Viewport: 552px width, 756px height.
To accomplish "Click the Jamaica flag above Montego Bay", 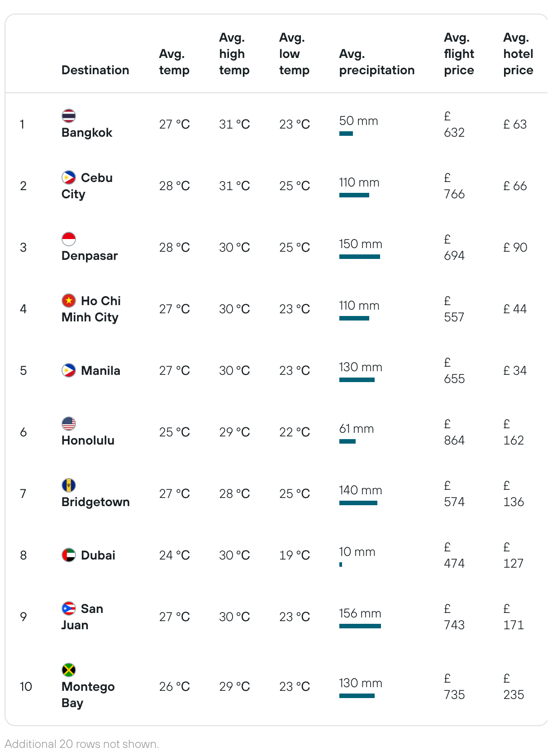I will coord(69,670).
